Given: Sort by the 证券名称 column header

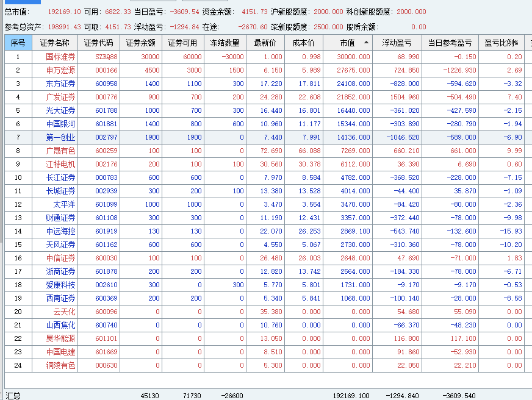Looking at the screenshot, I should [x=55, y=43].
